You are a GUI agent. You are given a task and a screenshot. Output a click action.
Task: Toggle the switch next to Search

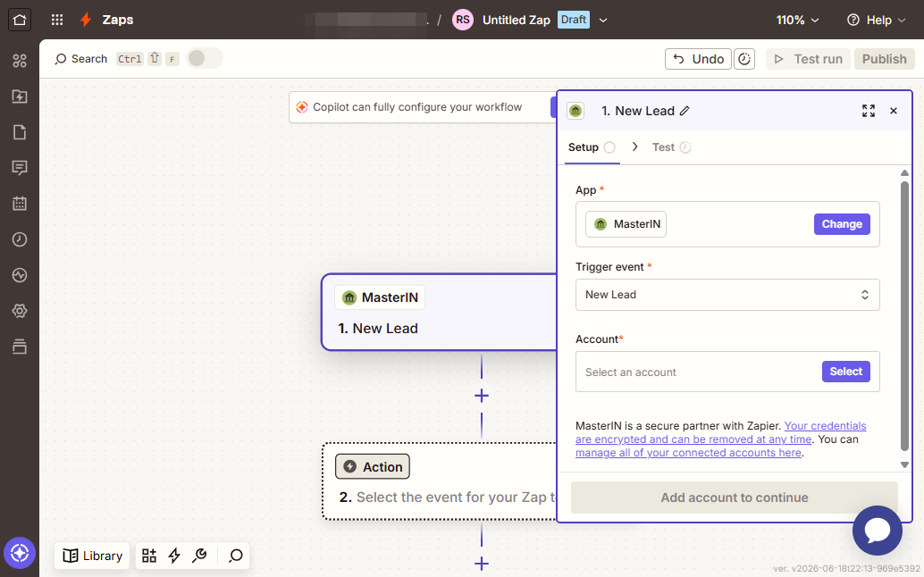pos(204,58)
